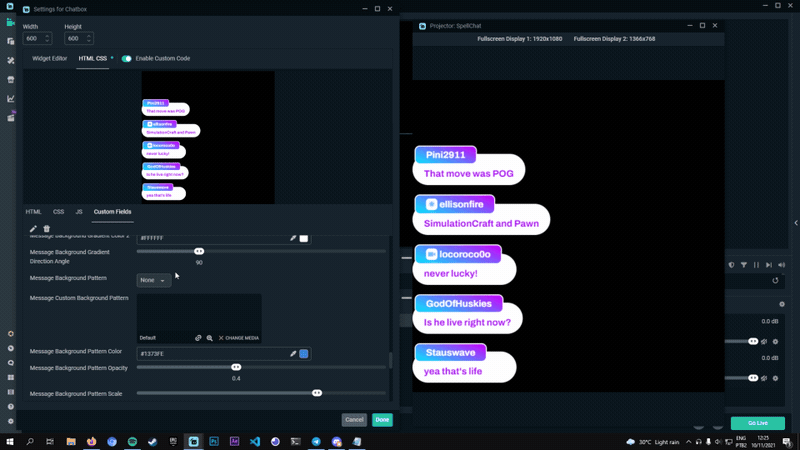Click the skip forward icon in mixer toolbar
This screenshot has width=800, height=450.
tap(769, 265)
